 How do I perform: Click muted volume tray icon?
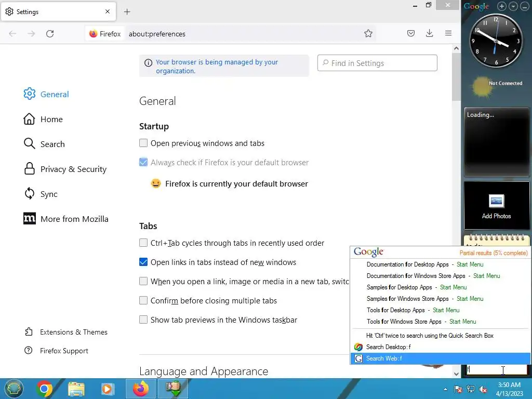483,389
